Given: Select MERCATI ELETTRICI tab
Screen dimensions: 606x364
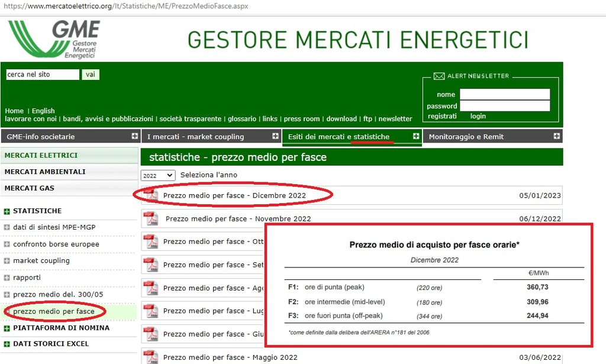Looking at the screenshot, I should [69, 155].
